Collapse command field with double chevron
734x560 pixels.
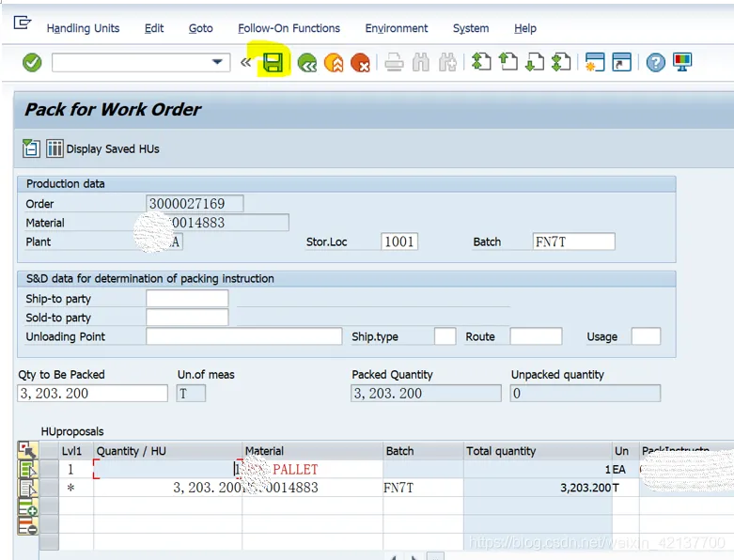click(245, 62)
